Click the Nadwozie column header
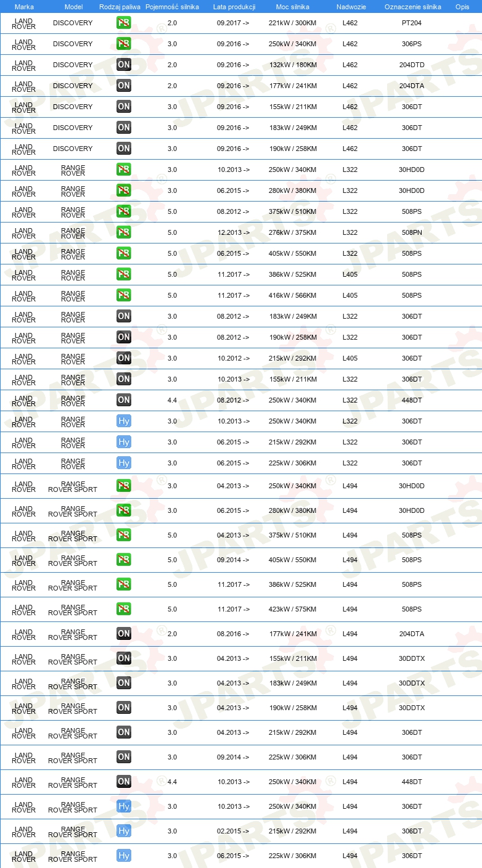The width and height of the screenshot is (482, 868). [351, 7]
